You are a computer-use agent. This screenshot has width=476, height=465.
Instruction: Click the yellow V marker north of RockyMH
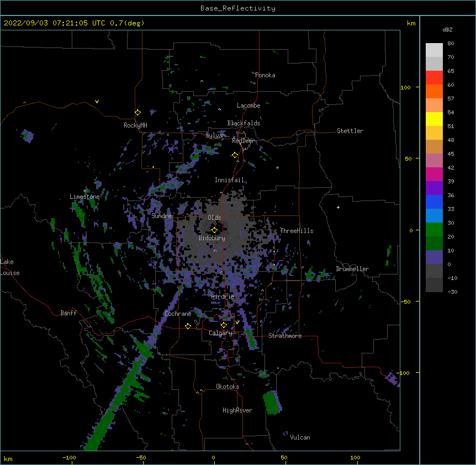[x=97, y=102]
